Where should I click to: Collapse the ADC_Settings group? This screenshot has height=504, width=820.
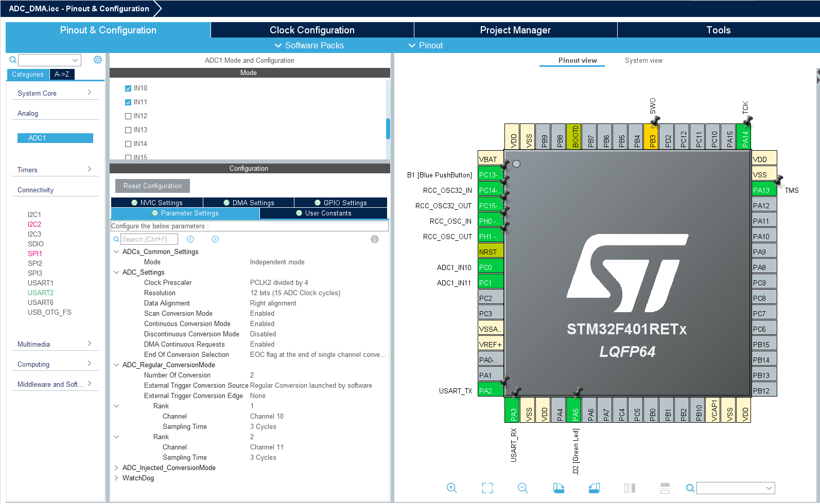point(116,272)
